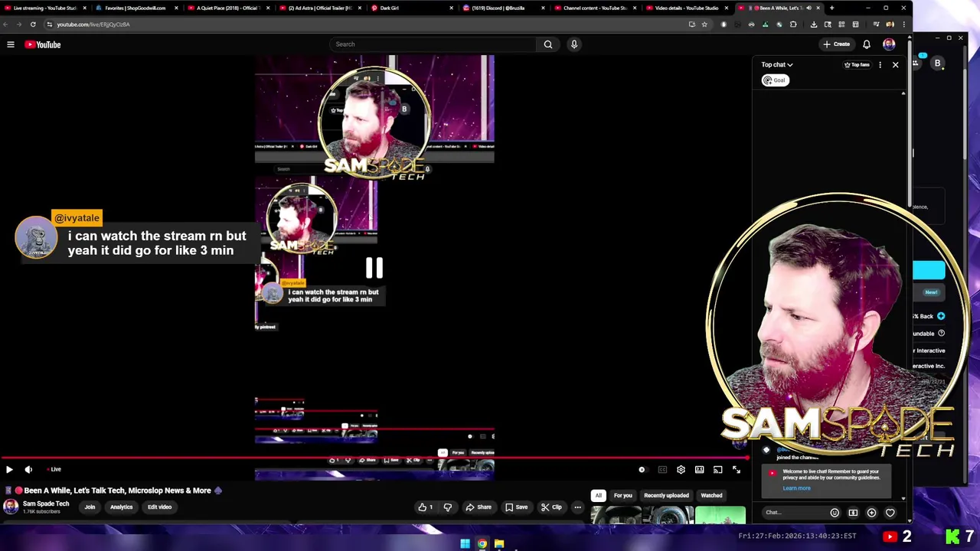The width and height of the screenshot is (980, 551).
Task: Open YouTube notifications bell
Action: tap(867, 44)
